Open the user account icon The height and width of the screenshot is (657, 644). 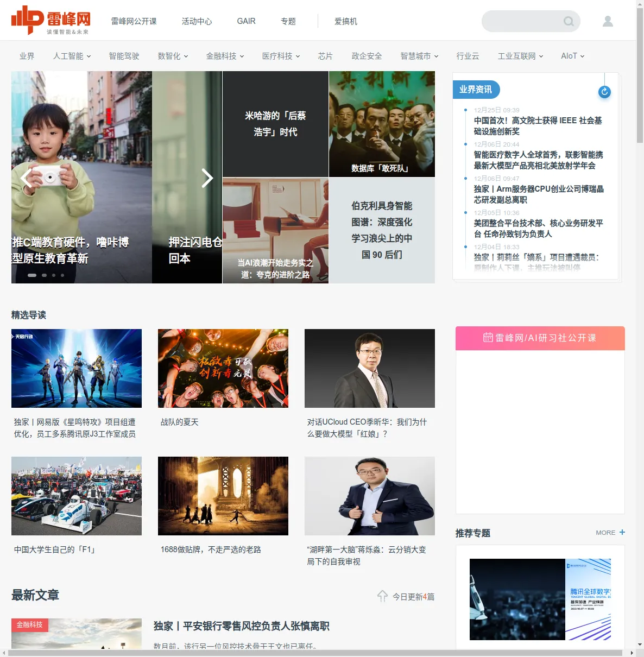(608, 21)
